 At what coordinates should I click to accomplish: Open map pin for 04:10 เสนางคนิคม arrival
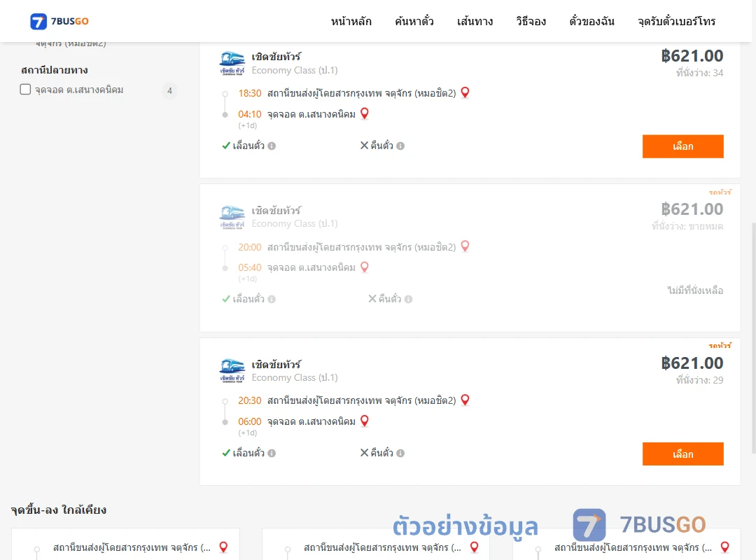[365, 114]
